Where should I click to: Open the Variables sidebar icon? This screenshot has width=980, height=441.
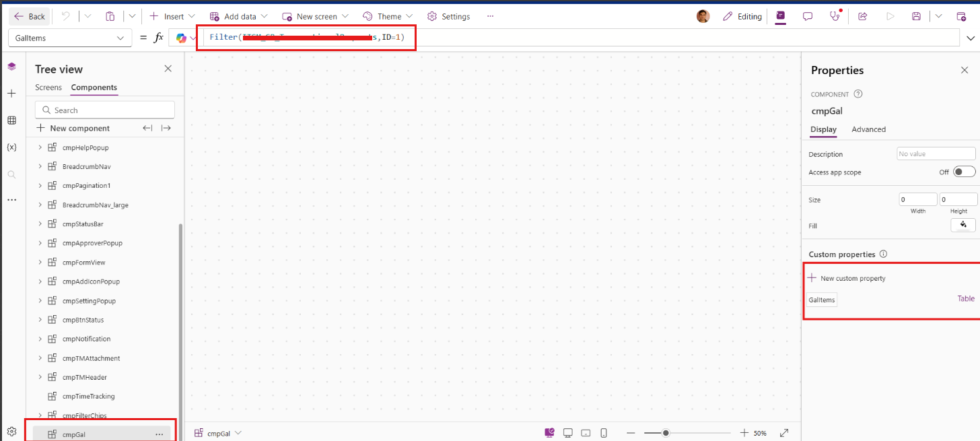point(11,147)
